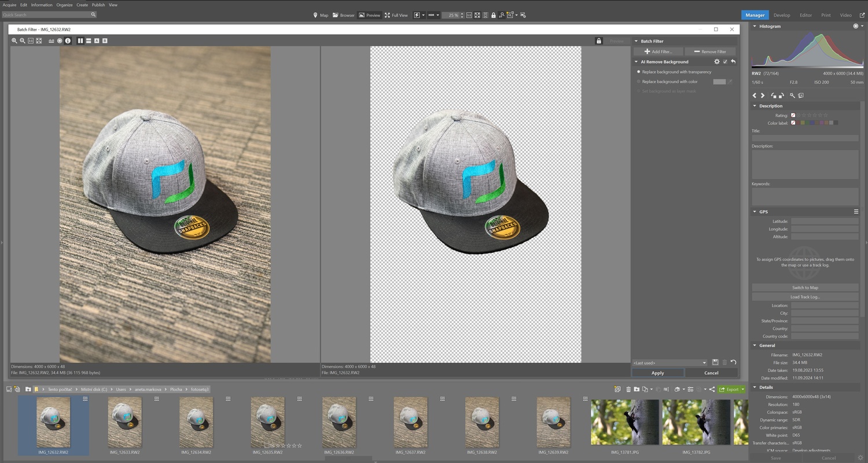Toggle the quick-edit lightning bolt mode

click(x=417, y=15)
